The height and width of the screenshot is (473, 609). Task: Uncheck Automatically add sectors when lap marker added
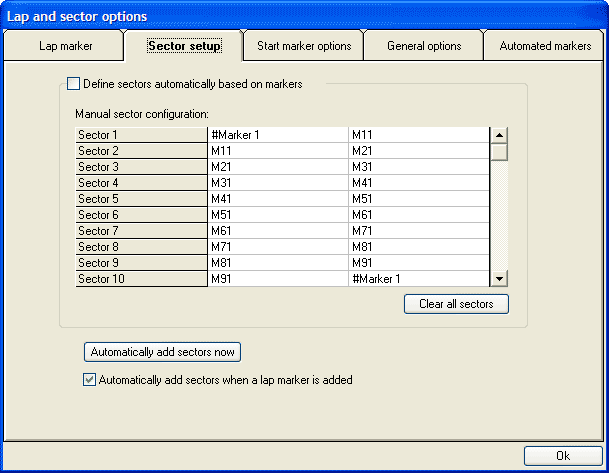pos(89,380)
